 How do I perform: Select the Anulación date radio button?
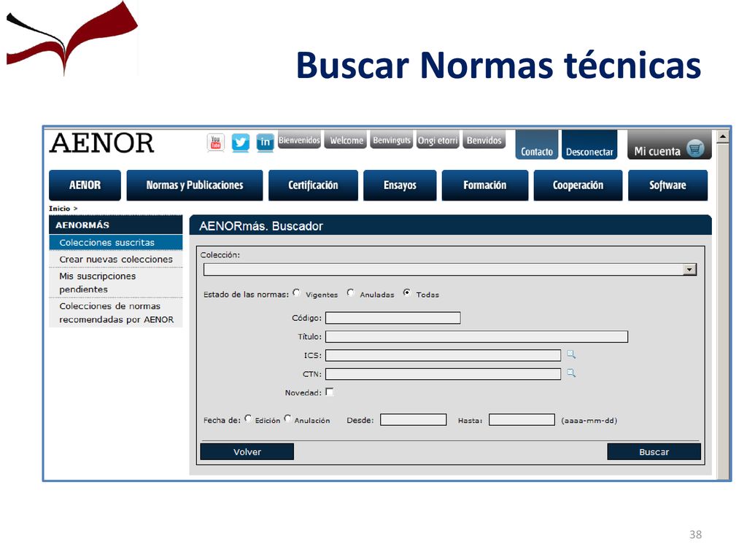(x=287, y=419)
